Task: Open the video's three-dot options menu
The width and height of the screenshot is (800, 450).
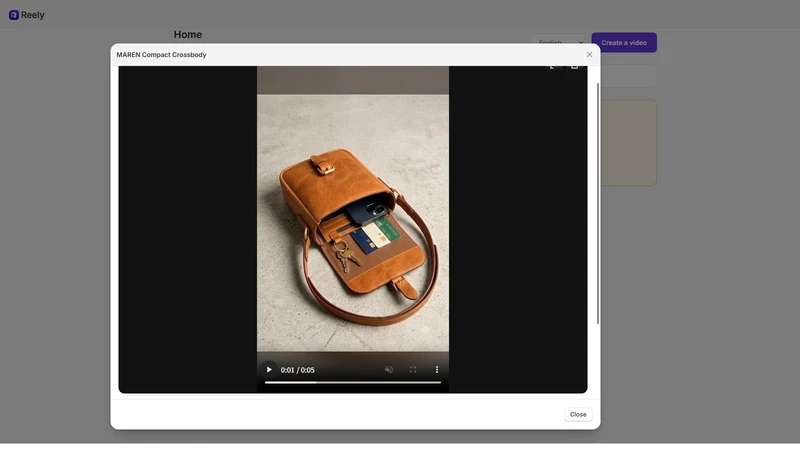Action: pyautogui.click(x=437, y=369)
